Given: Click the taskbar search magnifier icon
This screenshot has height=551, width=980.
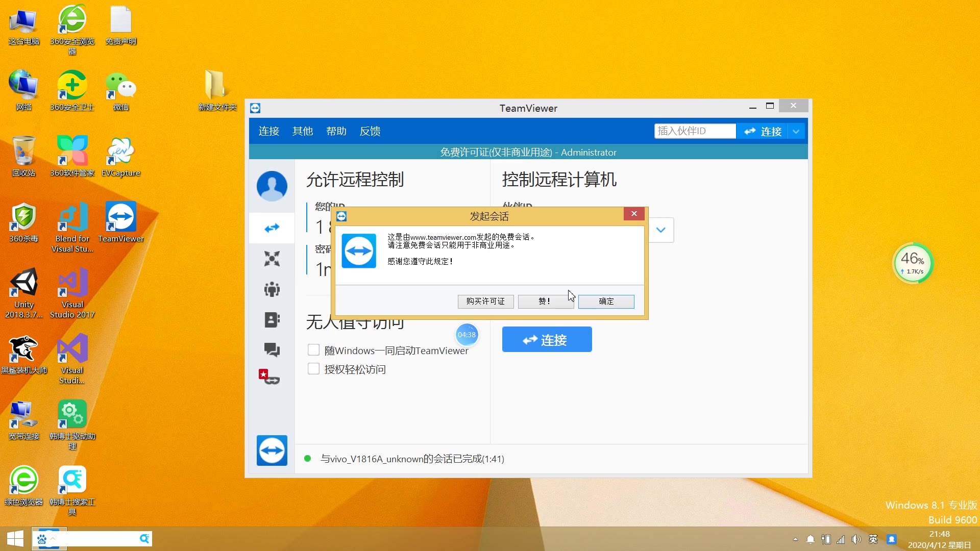Looking at the screenshot, I should click(x=144, y=539).
